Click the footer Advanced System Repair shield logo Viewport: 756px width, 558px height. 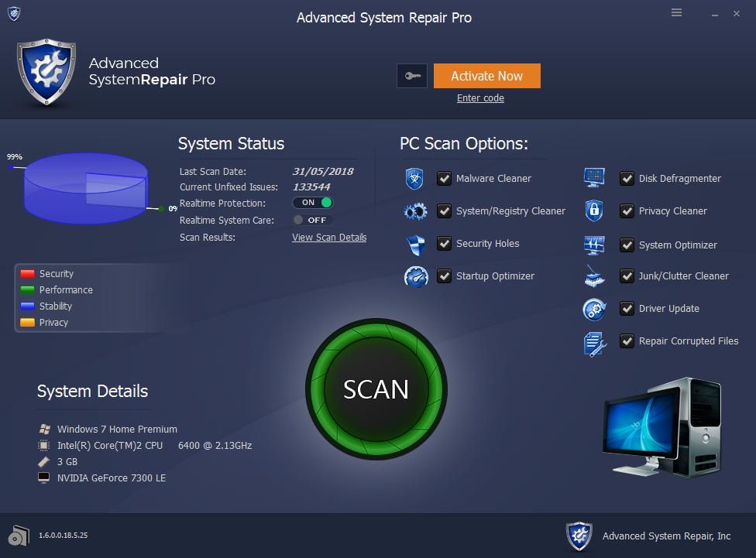(x=579, y=536)
